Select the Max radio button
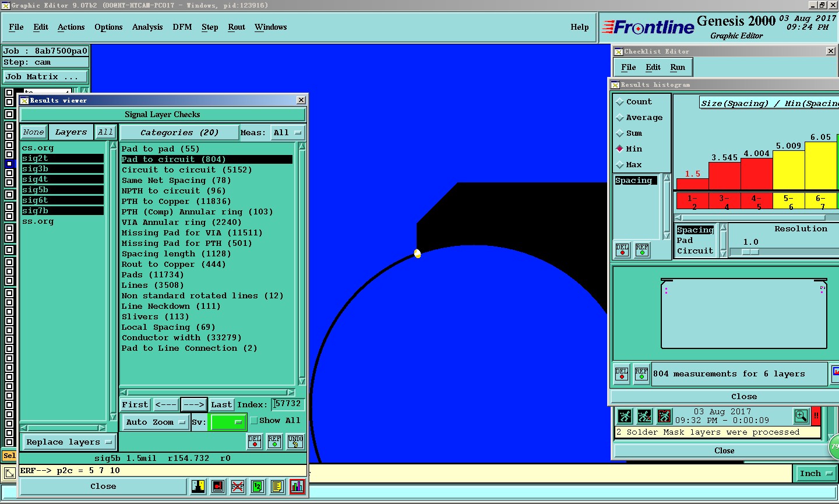 click(620, 165)
